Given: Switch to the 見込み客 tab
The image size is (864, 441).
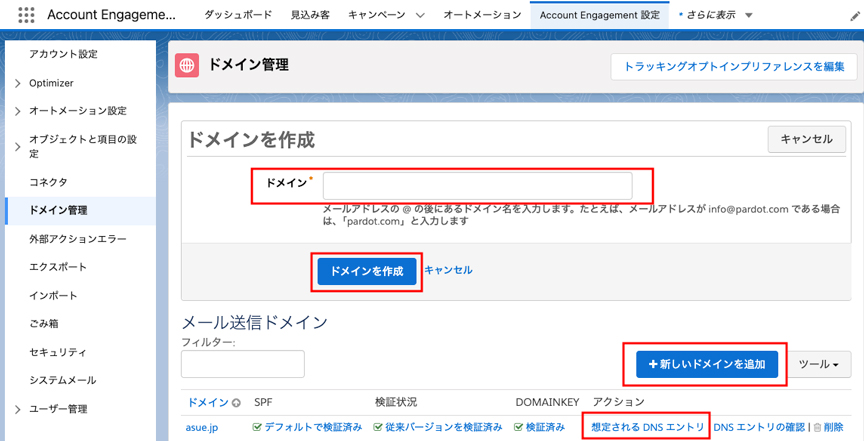Looking at the screenshot, I should pos(310,15).
